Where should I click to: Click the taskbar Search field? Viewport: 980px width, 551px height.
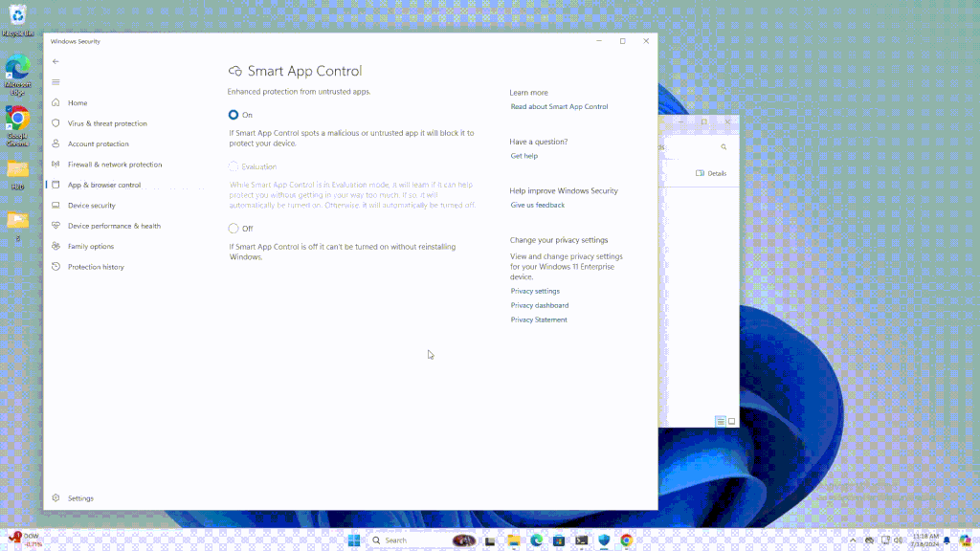point(395,540)
